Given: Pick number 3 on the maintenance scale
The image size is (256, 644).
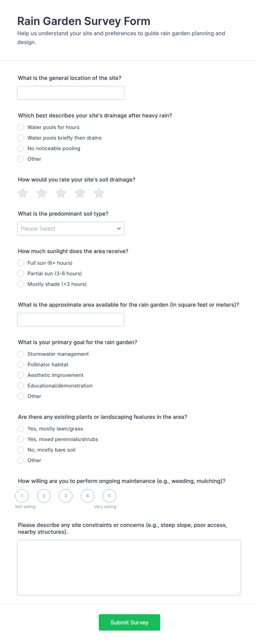Looking at the screenshot, I should coord(66,496).
